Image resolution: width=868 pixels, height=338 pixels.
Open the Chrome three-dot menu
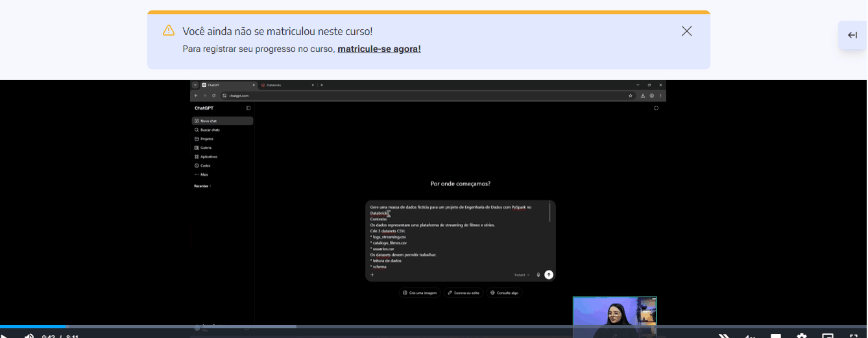click(x=660, y=95)
